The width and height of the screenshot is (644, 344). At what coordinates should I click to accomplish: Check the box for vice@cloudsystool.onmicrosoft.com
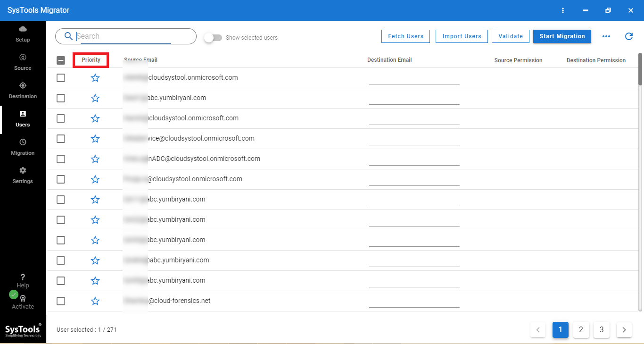(x=61, y=139)
